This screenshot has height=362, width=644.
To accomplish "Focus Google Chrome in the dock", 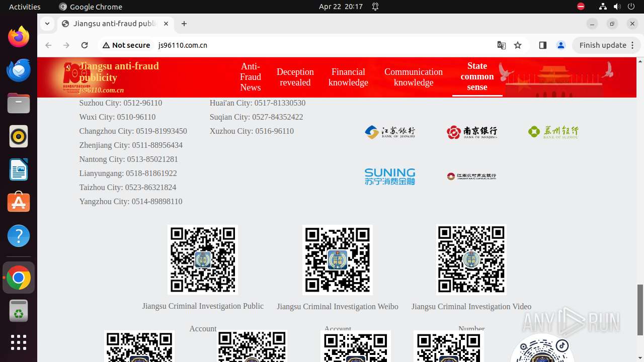I will click(19, 278).
